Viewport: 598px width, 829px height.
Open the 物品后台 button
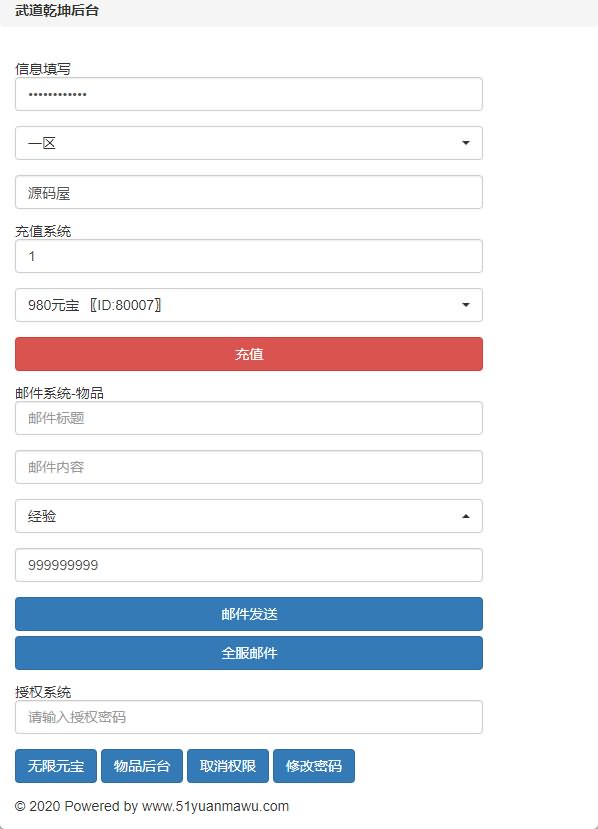pos(142,766)
